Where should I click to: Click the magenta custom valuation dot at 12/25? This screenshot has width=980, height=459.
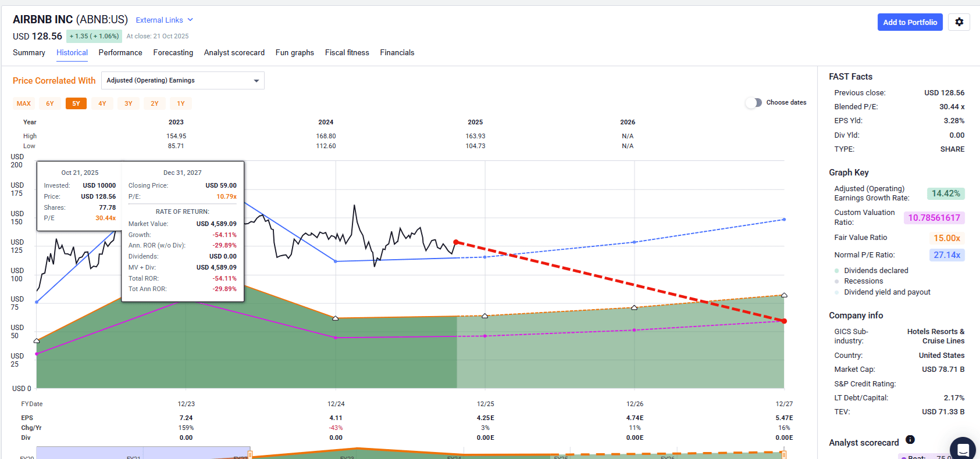pos(485,336)
